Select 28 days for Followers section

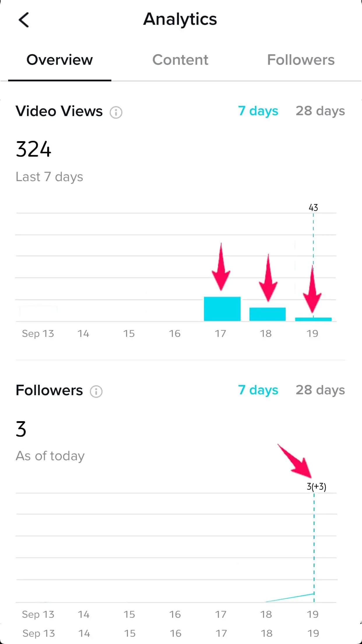[x=320, y=390]
